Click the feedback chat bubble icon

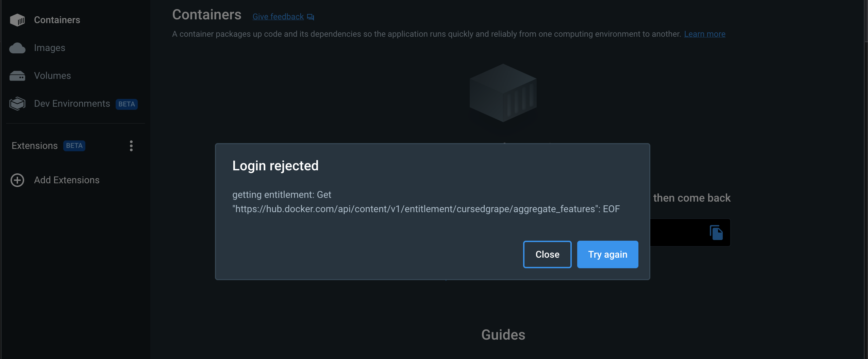pos(311,17)
